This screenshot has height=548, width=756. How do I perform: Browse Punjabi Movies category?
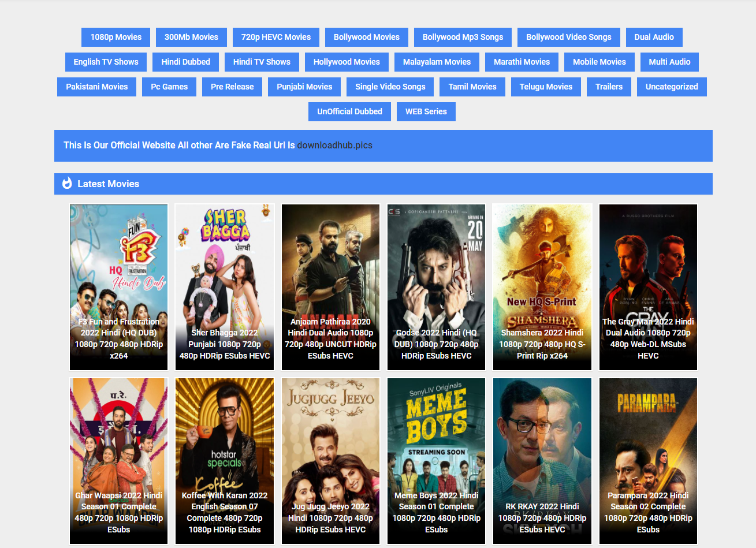tap(304, 87)
